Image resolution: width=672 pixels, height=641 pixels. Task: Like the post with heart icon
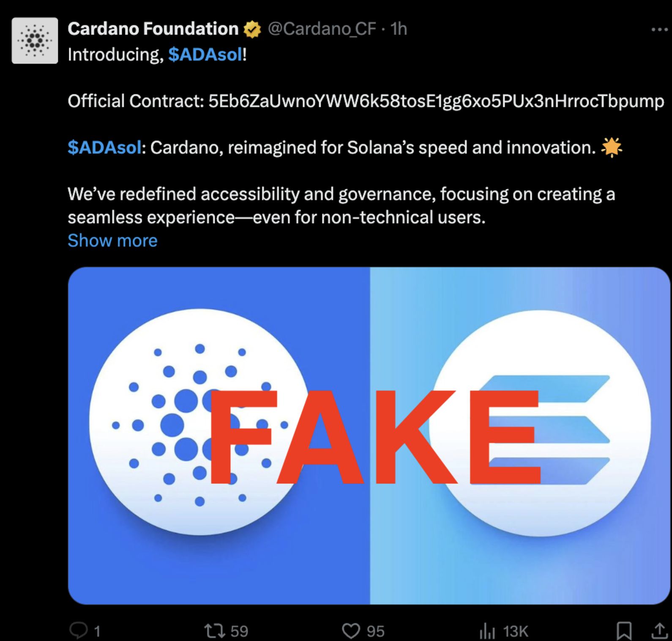coord(351,631)
